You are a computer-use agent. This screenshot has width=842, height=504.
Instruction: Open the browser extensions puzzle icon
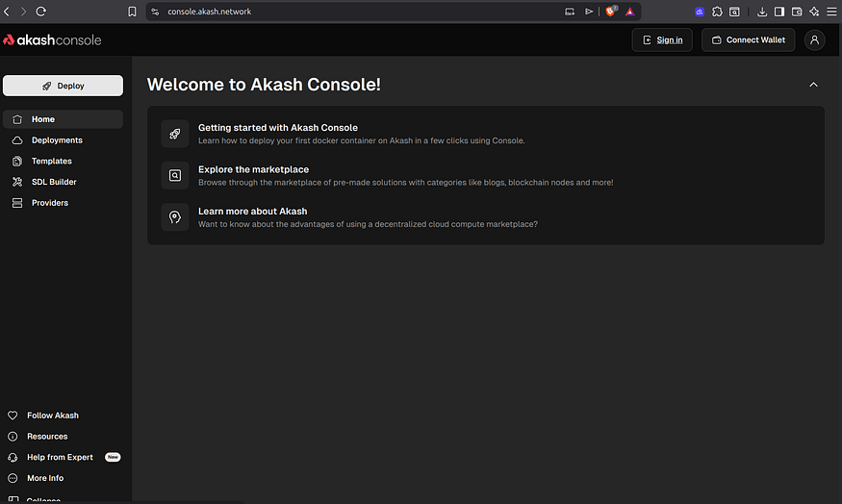tap(717, 12)
